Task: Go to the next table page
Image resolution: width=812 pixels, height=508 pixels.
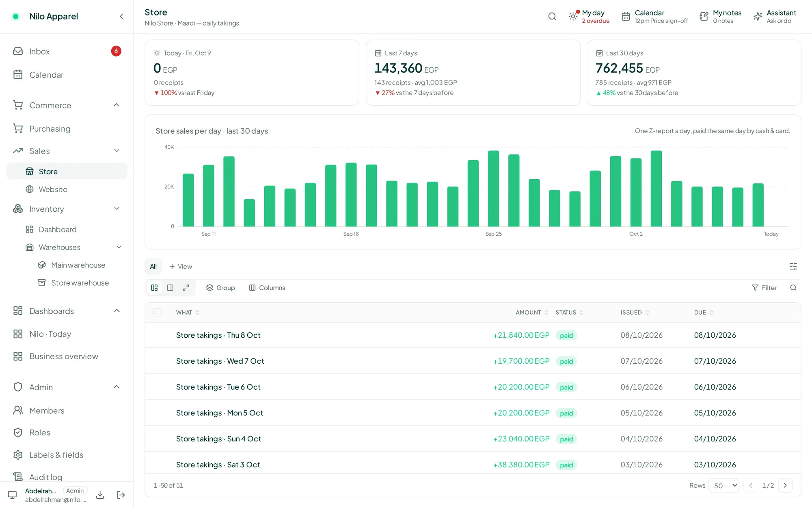Action: point(785,485)
